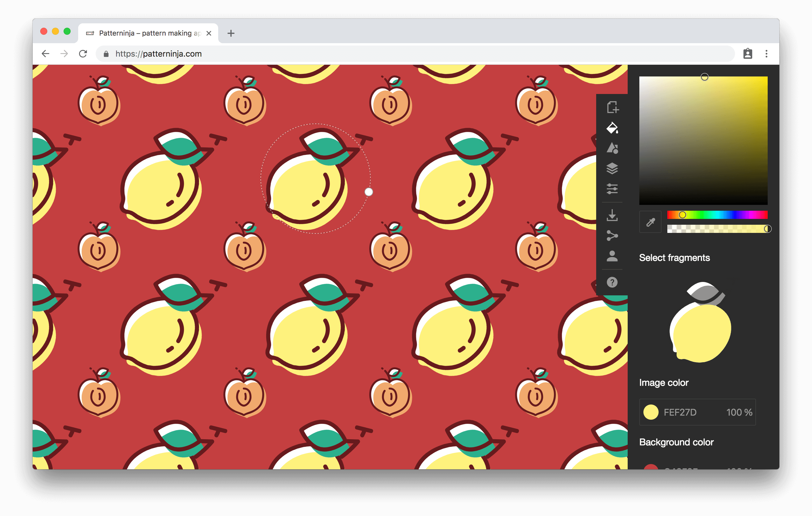Click the add new image icon
The width and height of the screenshot is (812, 516).
point(612,107)
